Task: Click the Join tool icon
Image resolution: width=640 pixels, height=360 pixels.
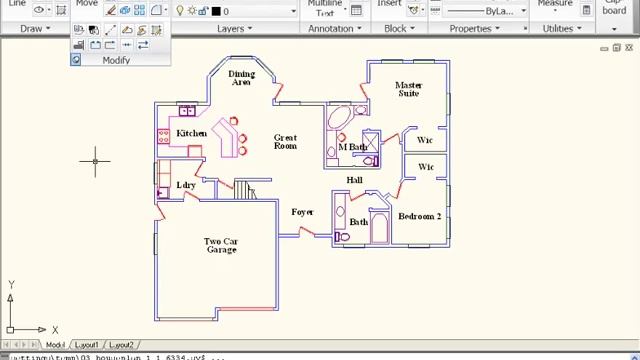Action: tap(127, 45)
